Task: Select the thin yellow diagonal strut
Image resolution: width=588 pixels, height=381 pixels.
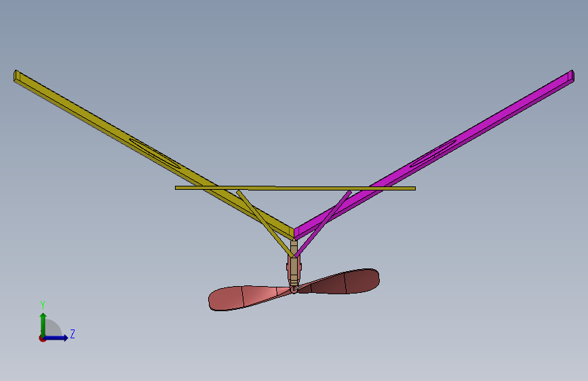Action: (x=264, y=224)
